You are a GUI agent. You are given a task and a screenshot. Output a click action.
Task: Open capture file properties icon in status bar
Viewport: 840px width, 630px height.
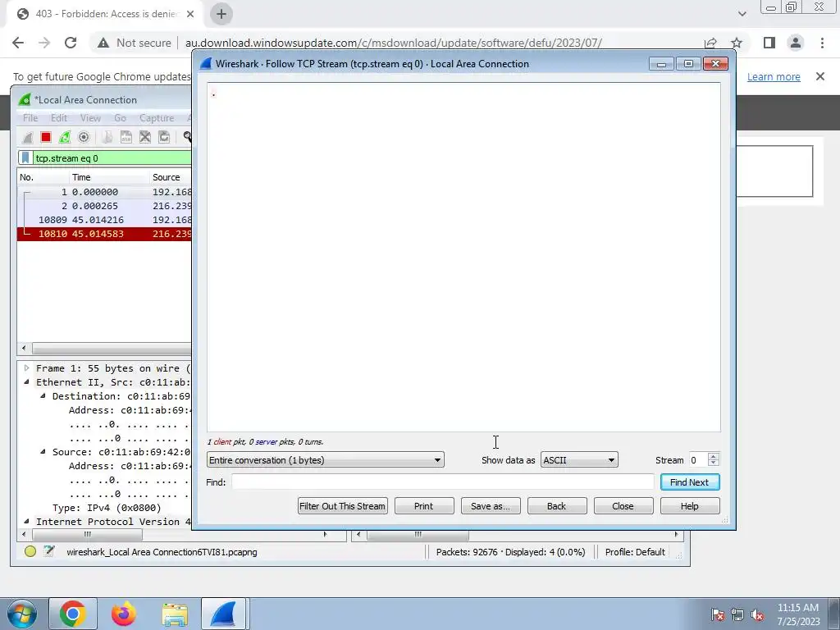point(49,551)
